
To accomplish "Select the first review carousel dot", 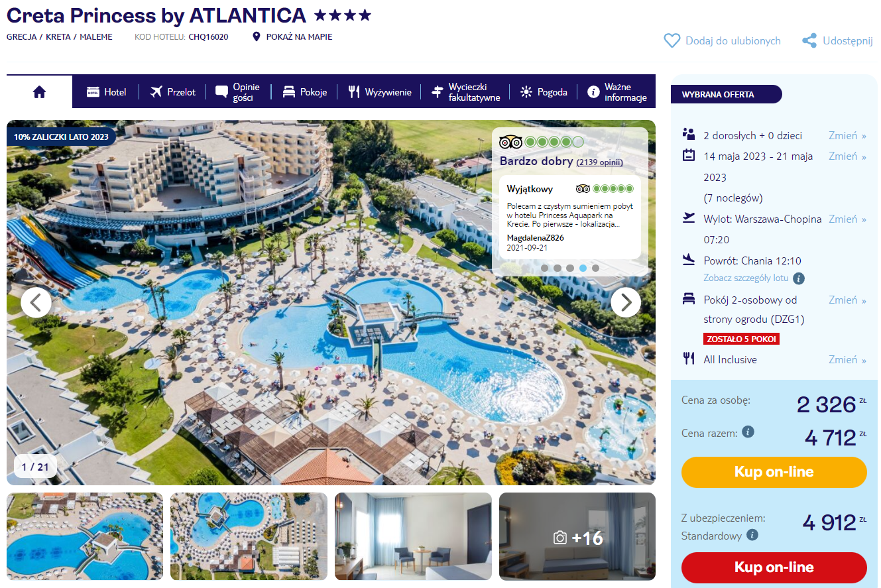I will coord(545,268).
